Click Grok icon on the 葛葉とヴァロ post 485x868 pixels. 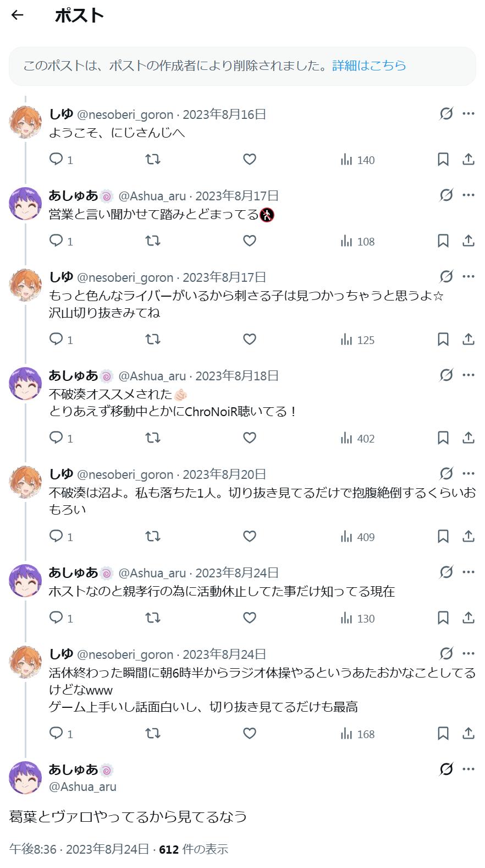pyautogui.click(x=446, y=769)
